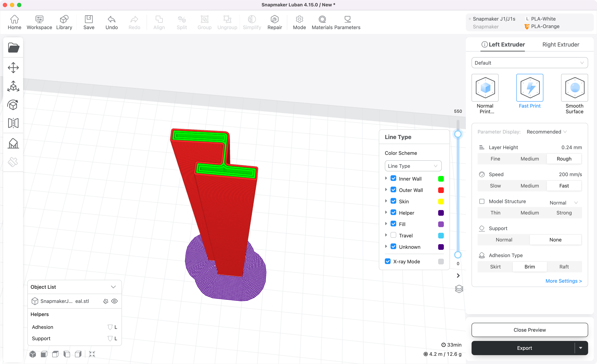Collapse the Object List panel chevron

[x=113, y=287]
